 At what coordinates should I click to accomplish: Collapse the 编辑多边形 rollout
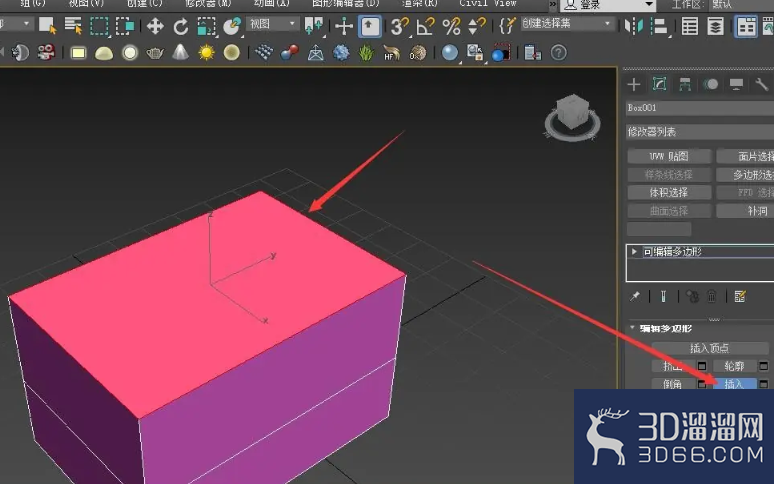[x=632, y=328]
